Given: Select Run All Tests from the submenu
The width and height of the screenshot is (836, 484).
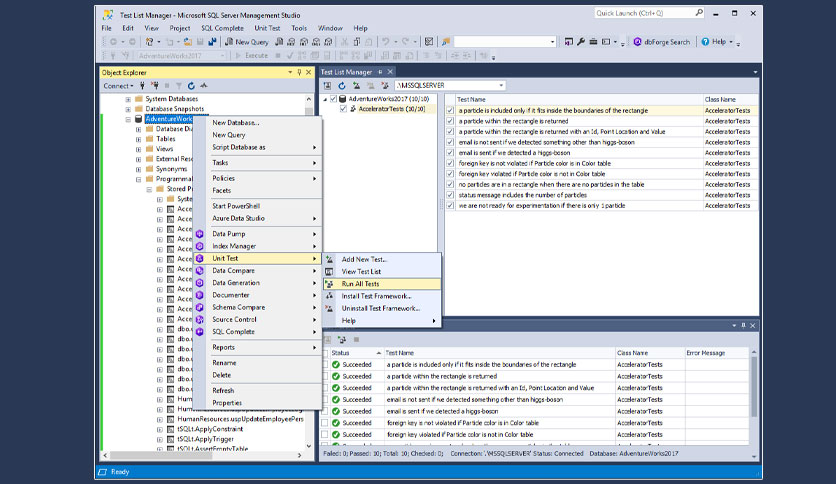Looking at the screenshot, I should (x=382, y=284).
